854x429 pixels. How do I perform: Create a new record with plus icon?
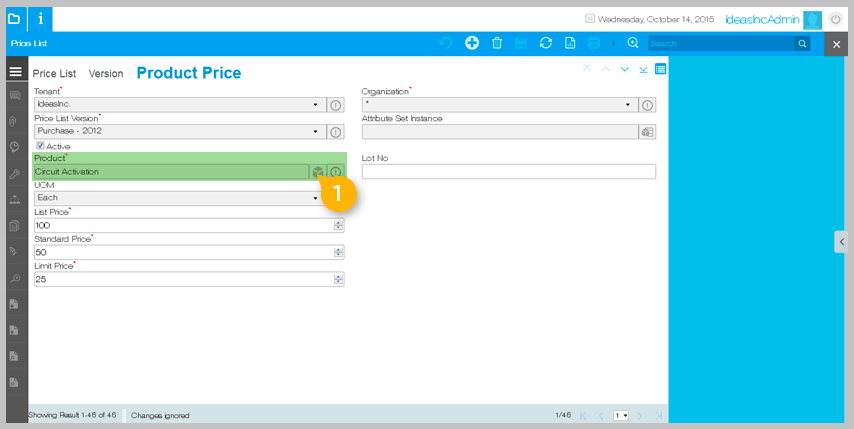(x=472, y=43)
